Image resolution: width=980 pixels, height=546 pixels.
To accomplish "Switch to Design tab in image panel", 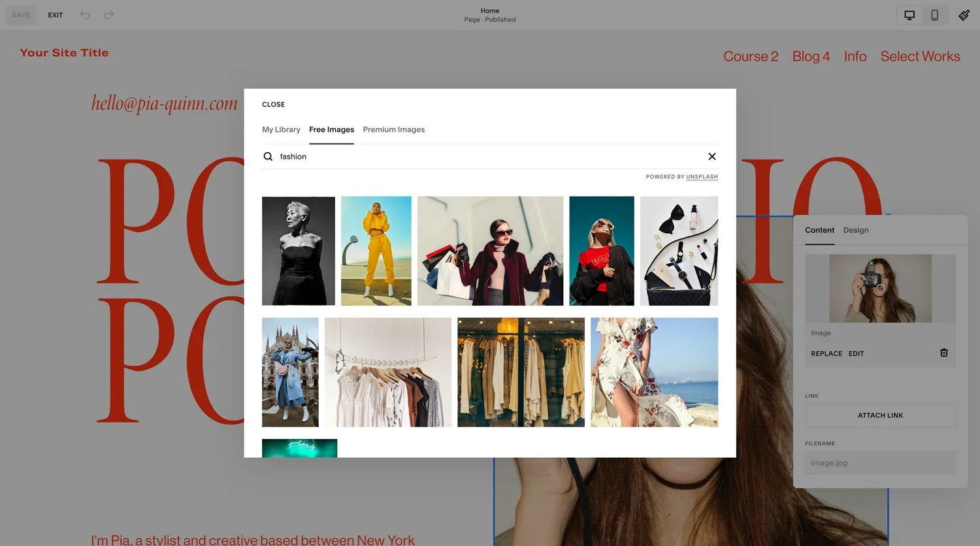I will point(856,230).
